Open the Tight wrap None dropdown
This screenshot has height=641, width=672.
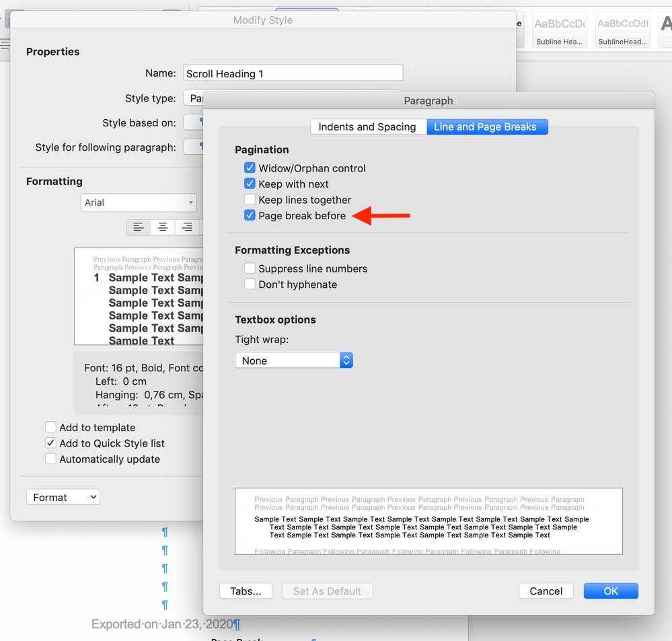click(x=294, y=361)
